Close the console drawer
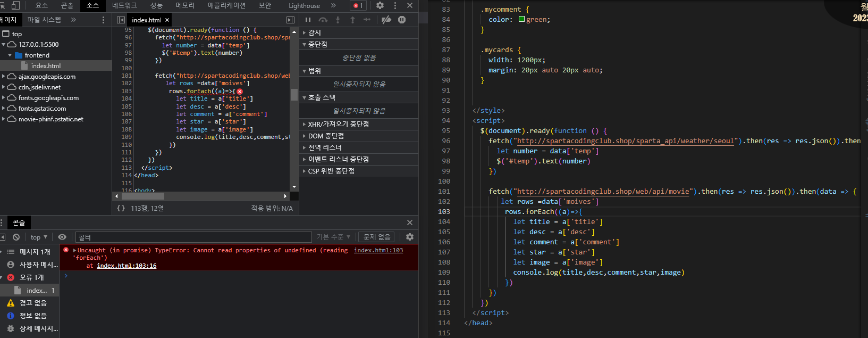868x338 pixels. [x=410, y=222]
